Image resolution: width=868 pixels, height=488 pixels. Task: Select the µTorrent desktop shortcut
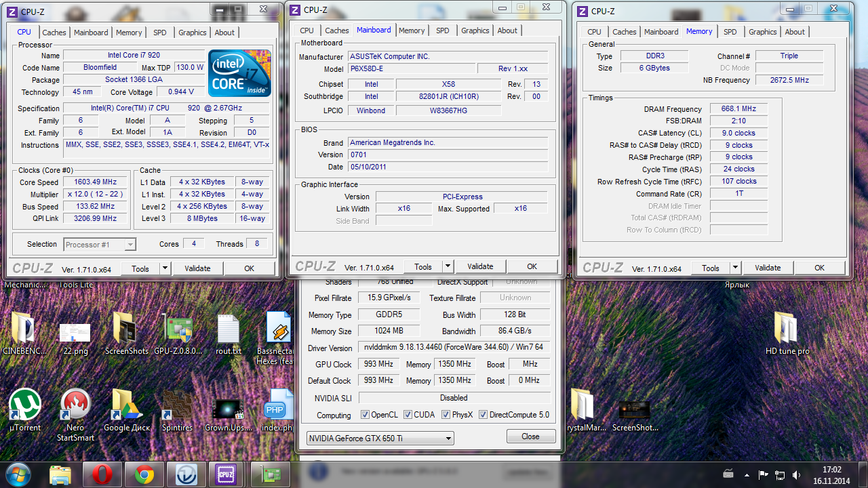(25, 405)
